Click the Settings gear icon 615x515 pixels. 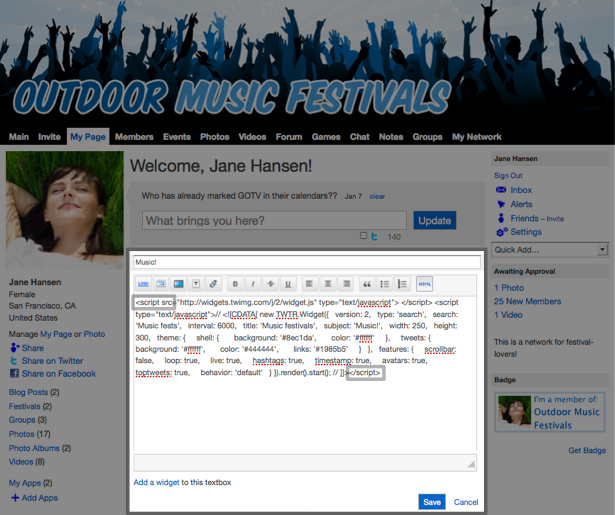pos(502,232)
